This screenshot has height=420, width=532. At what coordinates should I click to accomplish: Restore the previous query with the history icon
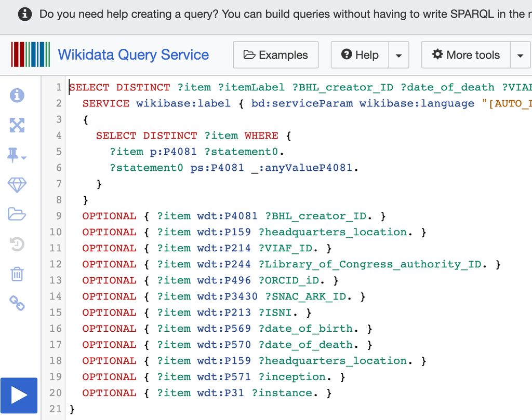point(17,244)
